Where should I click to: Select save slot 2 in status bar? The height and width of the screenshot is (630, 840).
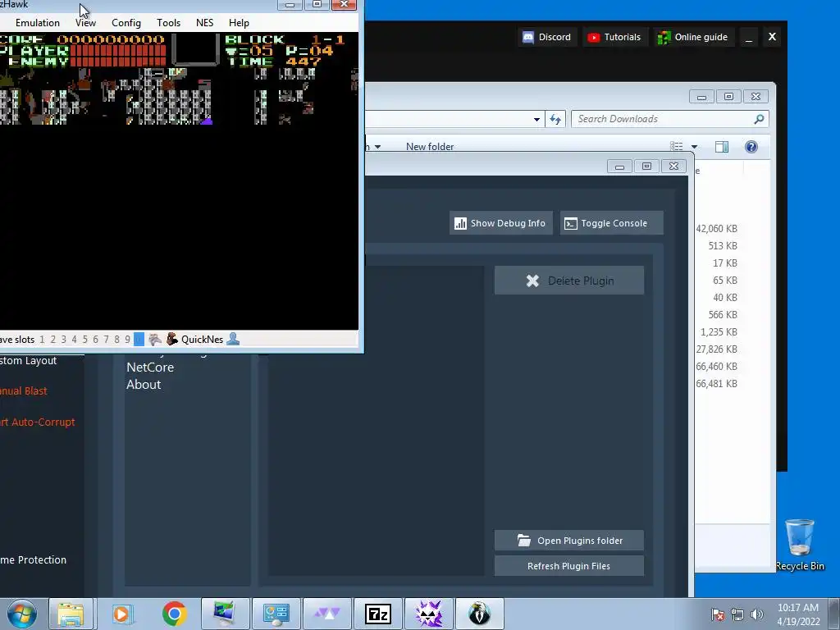coord(53,339)
